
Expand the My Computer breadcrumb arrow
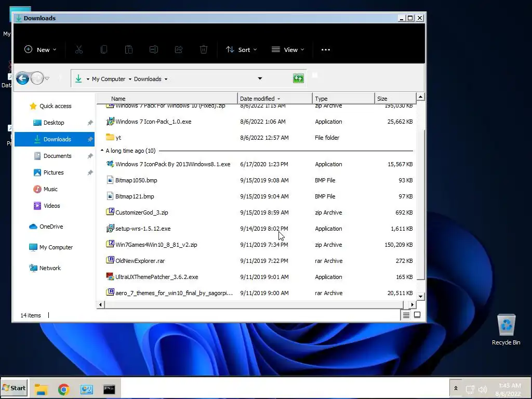[129, 79]
